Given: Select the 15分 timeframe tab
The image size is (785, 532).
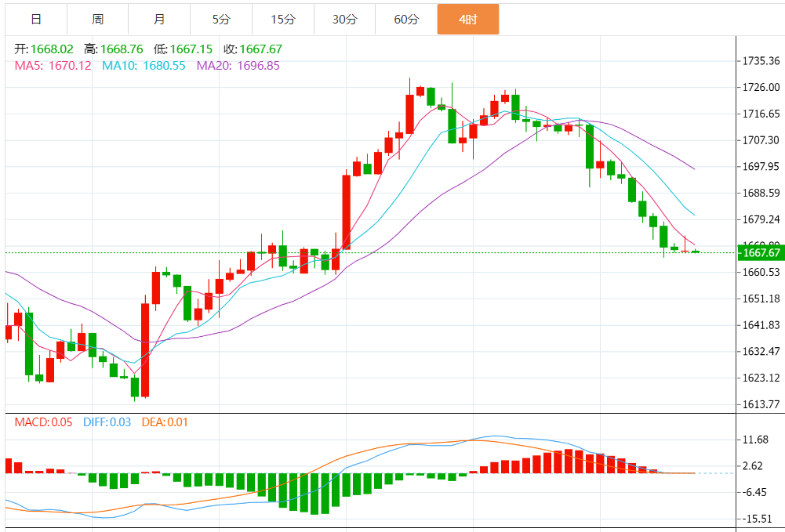Looking at the screenshot, I should point(283,20).
